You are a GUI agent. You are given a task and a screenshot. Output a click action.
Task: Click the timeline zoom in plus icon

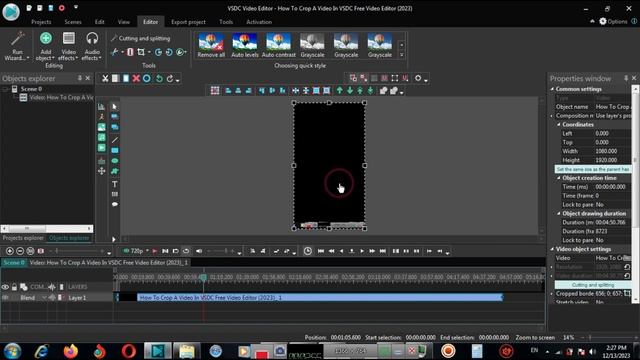coord(10,251)
